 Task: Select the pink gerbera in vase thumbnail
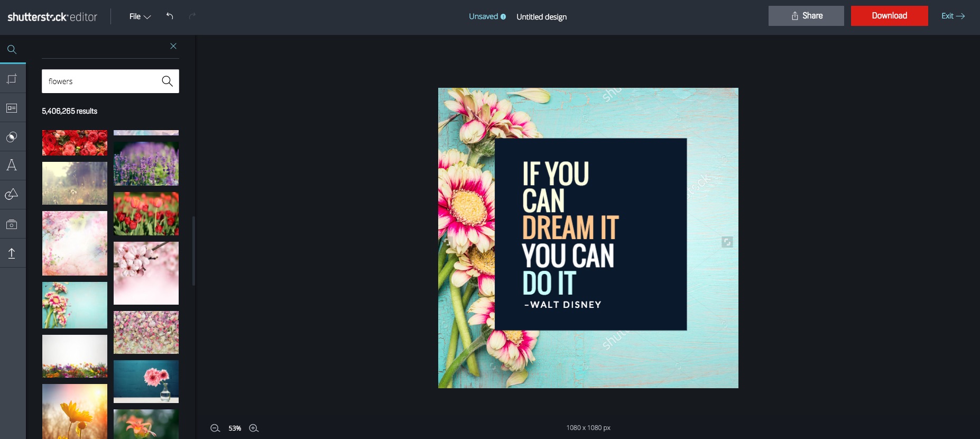pos(146,381)
